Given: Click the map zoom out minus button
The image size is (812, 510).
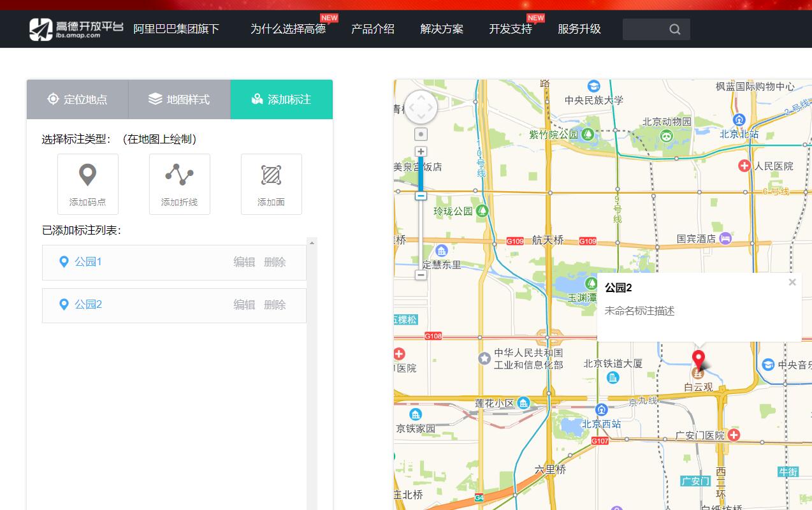Looking at the screenshot, I should click(421, 275).
